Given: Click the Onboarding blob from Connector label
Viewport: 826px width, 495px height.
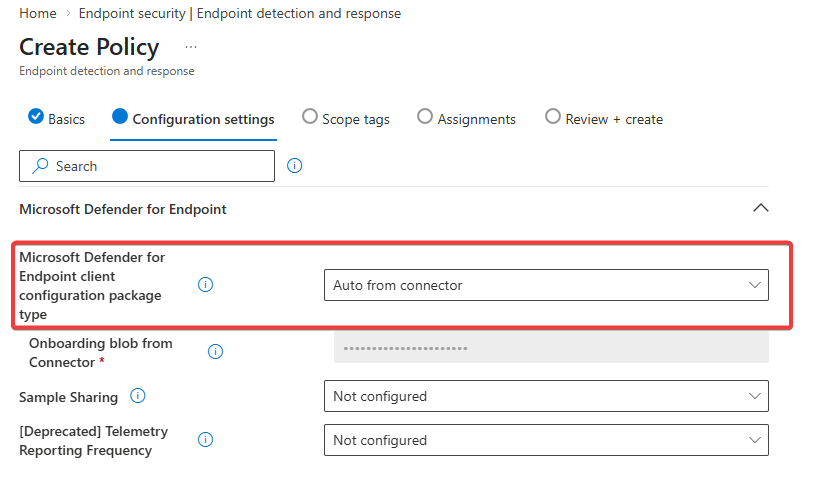Looking at the screenshot, I should pyautogui.click(x=101, y=353).
